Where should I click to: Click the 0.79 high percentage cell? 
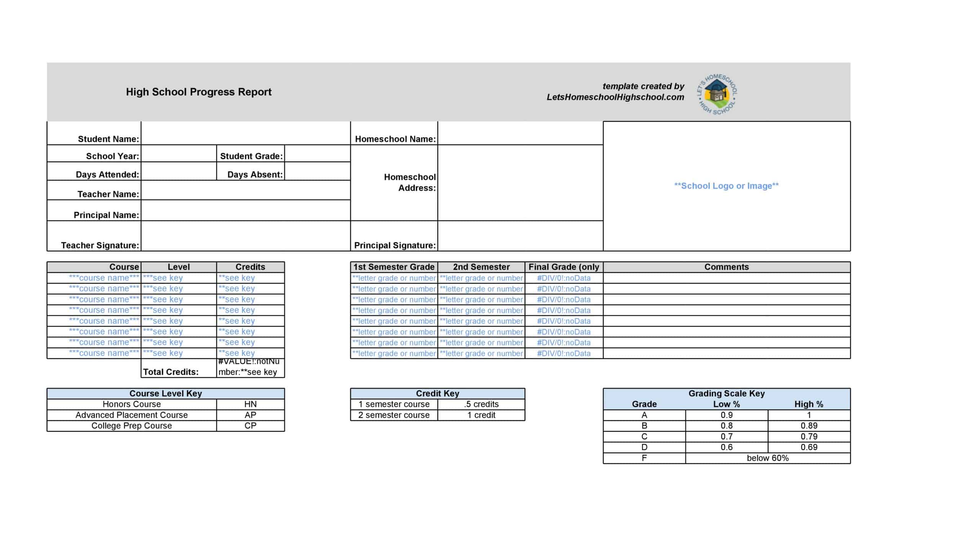point(809,437)
